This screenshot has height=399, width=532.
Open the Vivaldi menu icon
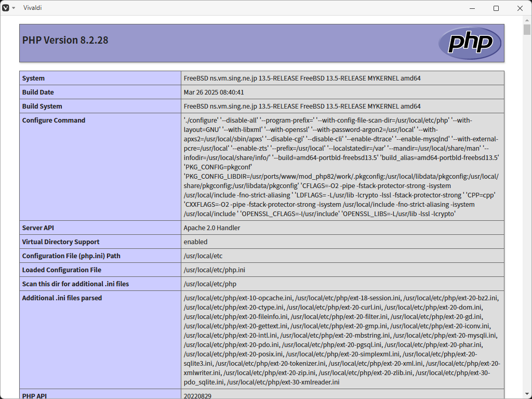click(5, 8)
